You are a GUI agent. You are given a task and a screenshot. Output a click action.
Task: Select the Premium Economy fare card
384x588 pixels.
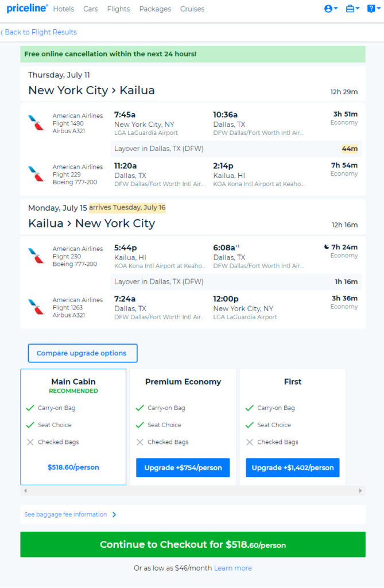pyautogui.click(x=183, y=427)
